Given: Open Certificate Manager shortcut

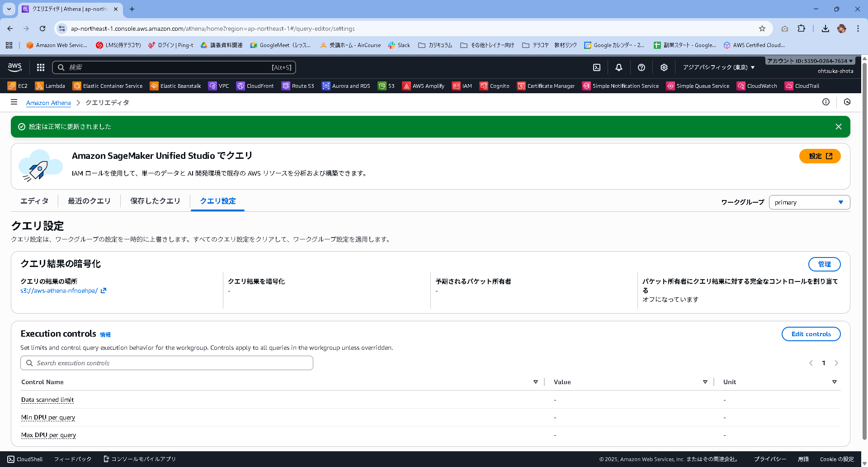Looking at the screenshot, I should pos(546,86).
